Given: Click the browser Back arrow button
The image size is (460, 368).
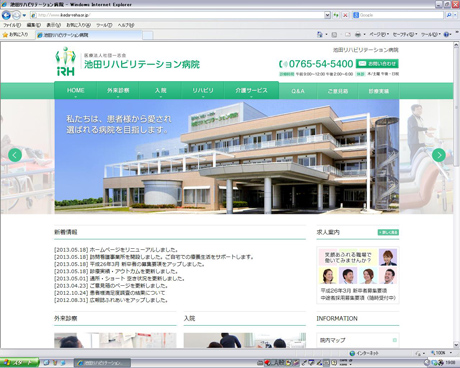Looking at the screenshot, I should point(6,15).
